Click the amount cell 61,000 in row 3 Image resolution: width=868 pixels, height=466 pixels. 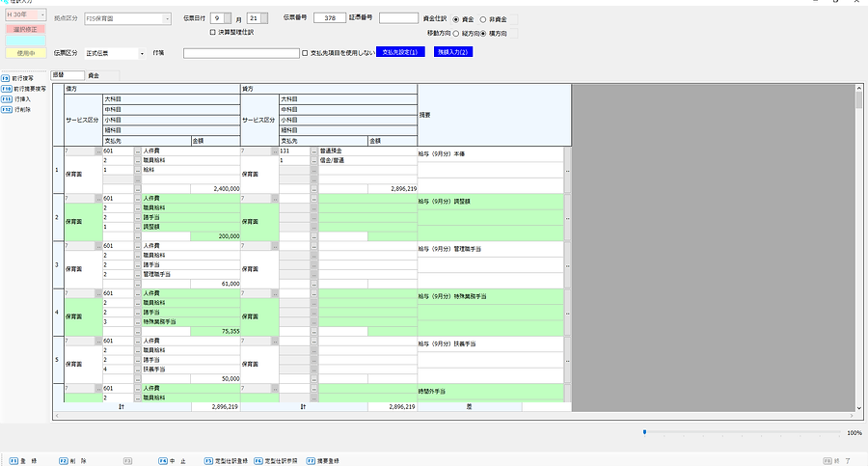point(215,284)
